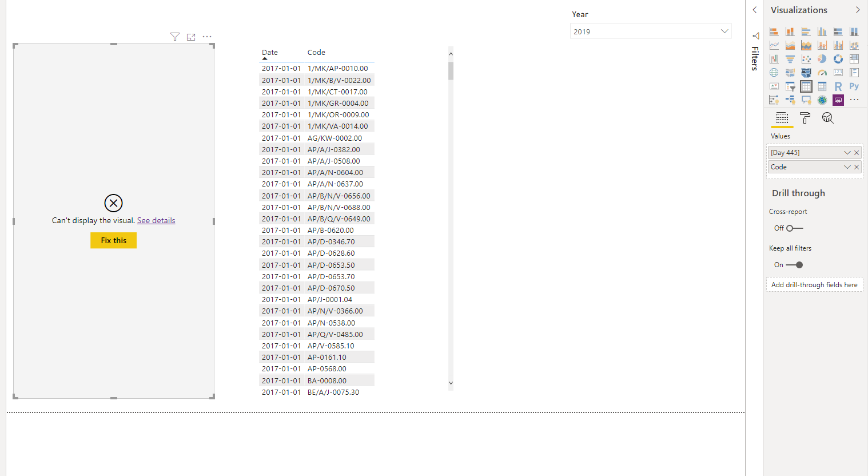Select the treemap visual
The height and width of the screenshot is (476, 868).
pyautogui.click(x=854, y=59)
